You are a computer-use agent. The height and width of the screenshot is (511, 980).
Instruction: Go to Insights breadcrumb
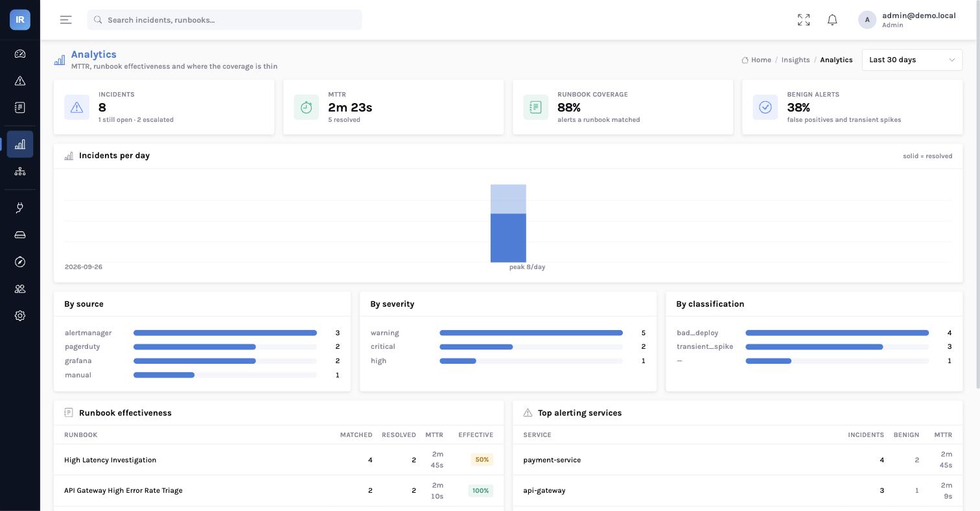[x=795, y=60]
